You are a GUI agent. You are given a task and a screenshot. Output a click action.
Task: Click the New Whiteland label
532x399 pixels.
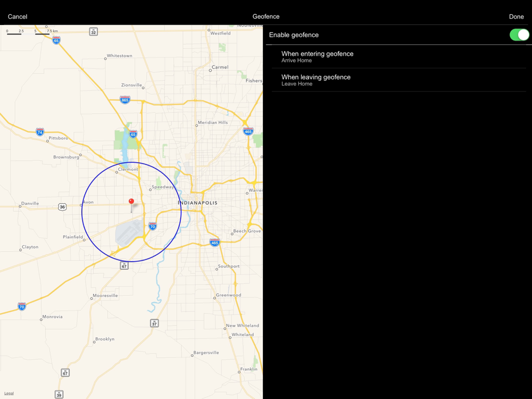pos(243,326)
